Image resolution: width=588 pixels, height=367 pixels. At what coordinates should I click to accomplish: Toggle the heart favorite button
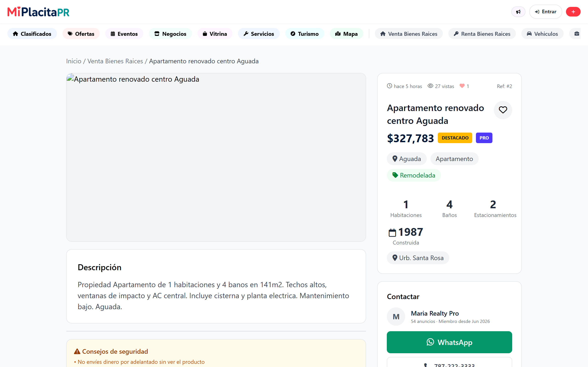coord(503,110)
